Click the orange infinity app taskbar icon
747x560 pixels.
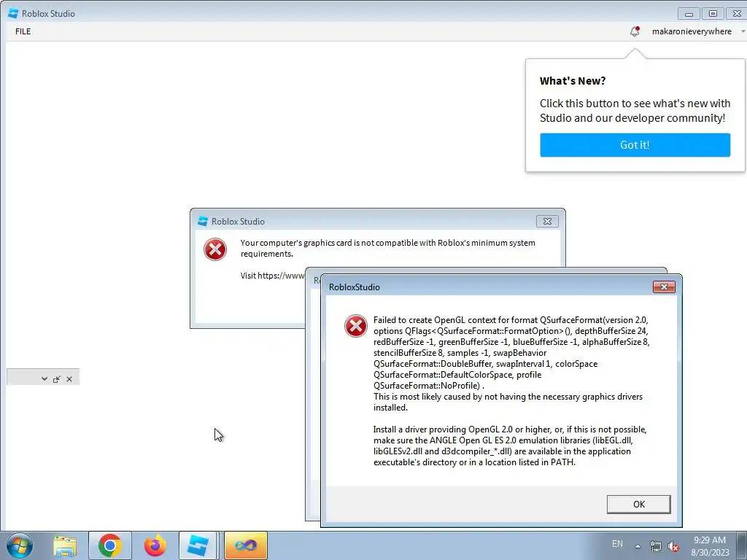[x=246, y=545]
